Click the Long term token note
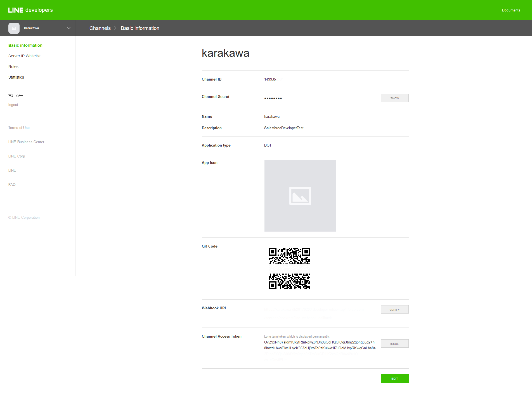The height and width of the screenshot is (419, 532). [297, 336]
